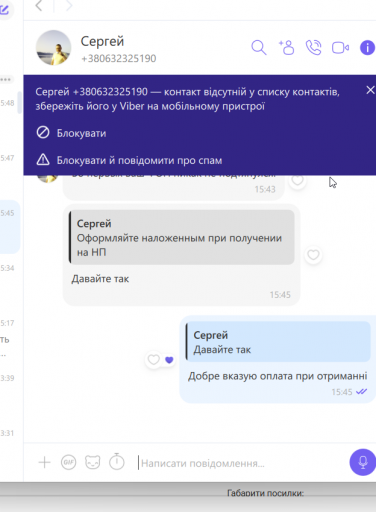This screenshot has height=512, width=376.
Task: Open the sticker menu bear icon
Action: (92, 462)
